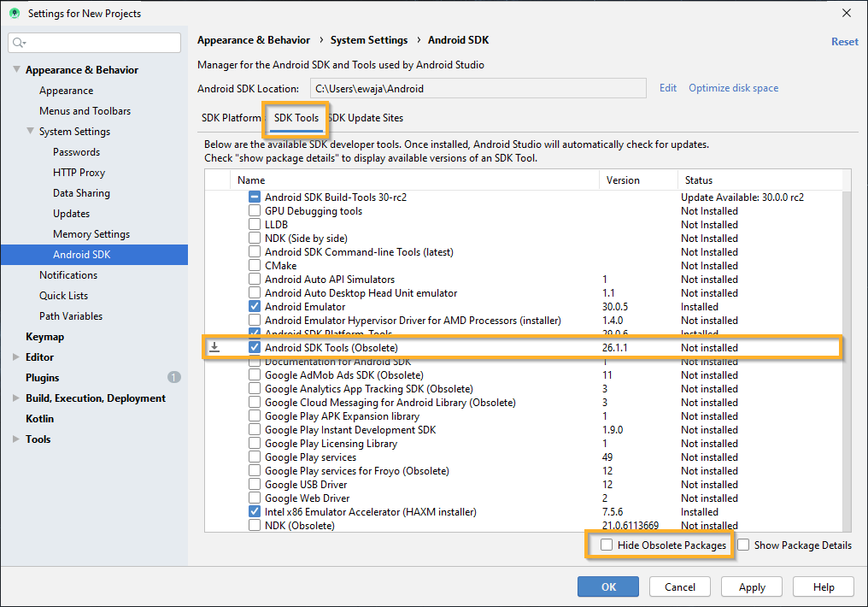Open Data Sharing settings

click(81, 192)
